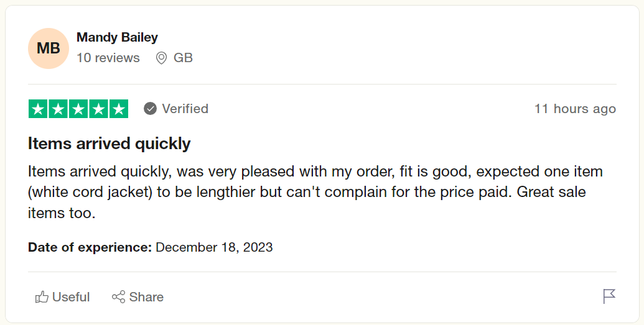The width and height of the screenshot is (644, 325).
Task: Click the "December 18, 2023" experience date
Action: 214,247
